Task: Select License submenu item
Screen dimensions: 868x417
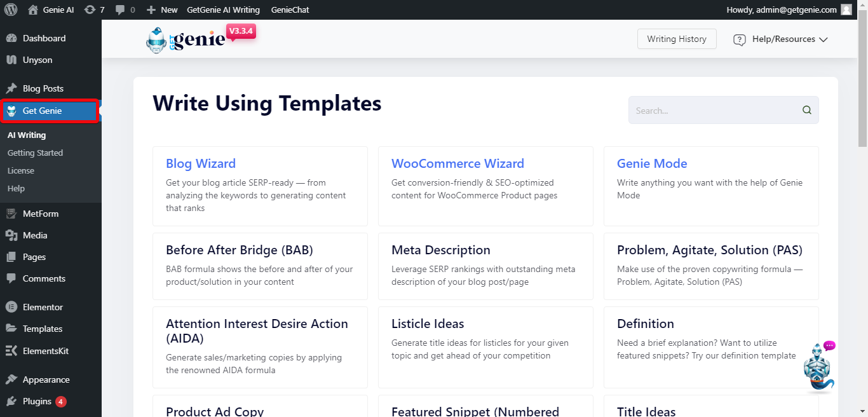Action: (21, 170)
